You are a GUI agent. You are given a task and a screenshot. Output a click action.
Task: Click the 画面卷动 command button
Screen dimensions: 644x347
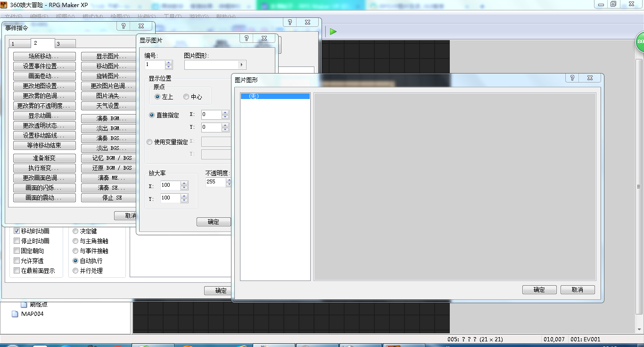tap(44, 76)
